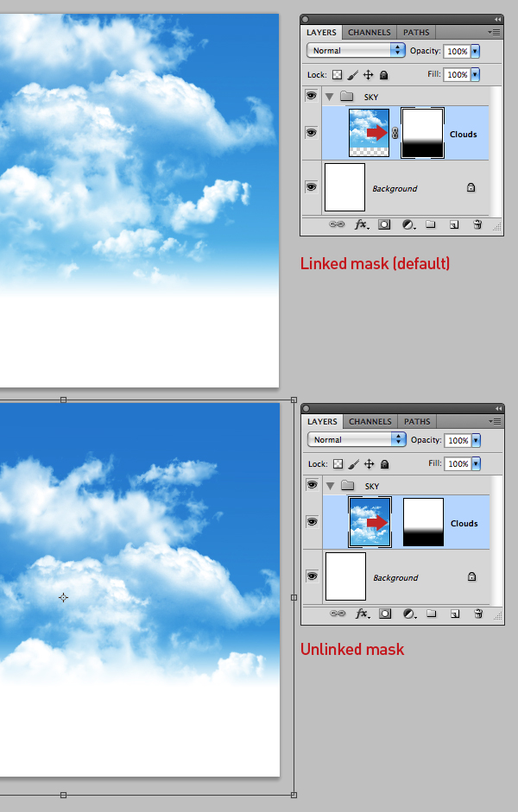The height and width of the screenshot is (812, 518).
Task: Select Clouds mask thumbnail in Linked mask panel
Action: 423,133
